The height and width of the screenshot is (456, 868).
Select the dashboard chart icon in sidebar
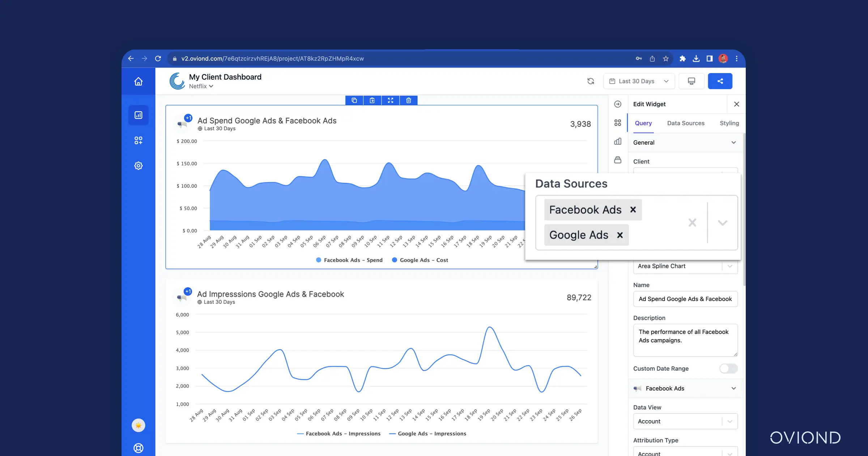(138, 115)
